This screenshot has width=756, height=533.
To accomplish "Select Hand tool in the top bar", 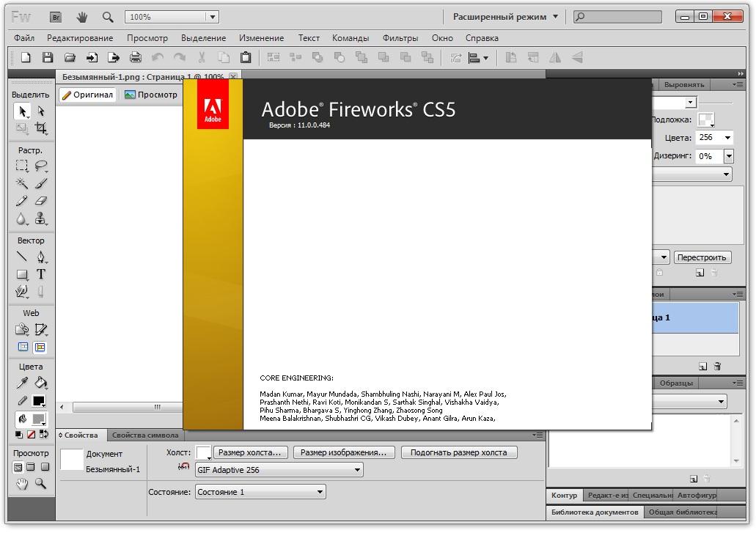I will click(x=82, y=18).
